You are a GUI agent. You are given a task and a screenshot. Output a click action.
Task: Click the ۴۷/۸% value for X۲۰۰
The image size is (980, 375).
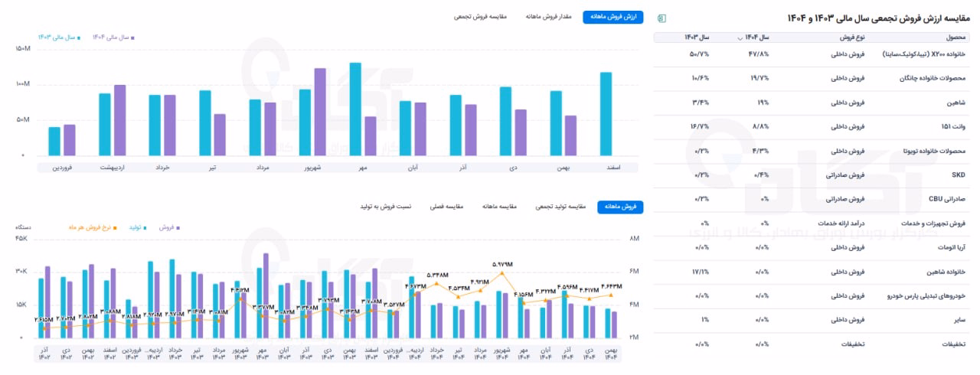pos(758,55)
